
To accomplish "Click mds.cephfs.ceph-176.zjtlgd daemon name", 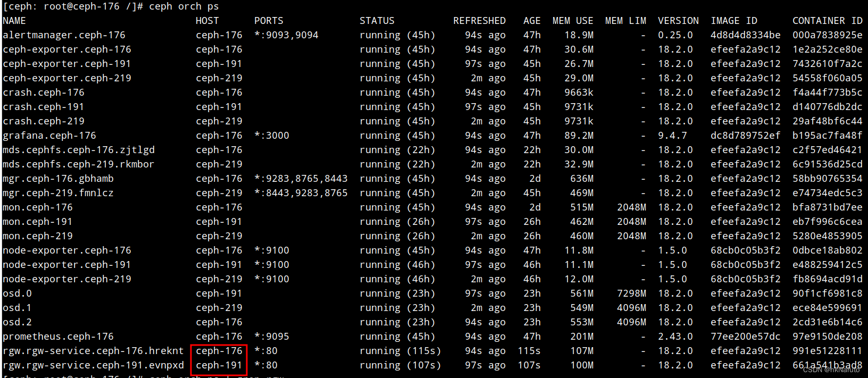I will (x=79, y=150).
